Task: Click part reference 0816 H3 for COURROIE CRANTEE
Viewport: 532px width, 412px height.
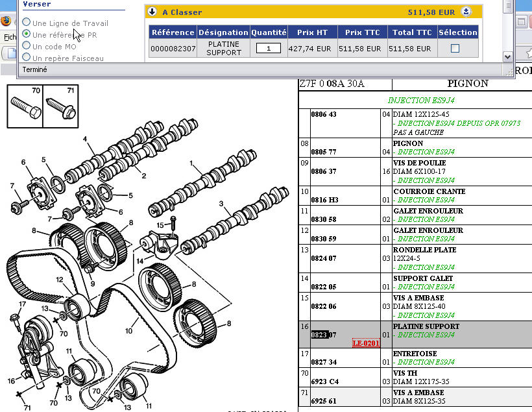Action: [x=324, y=200]
